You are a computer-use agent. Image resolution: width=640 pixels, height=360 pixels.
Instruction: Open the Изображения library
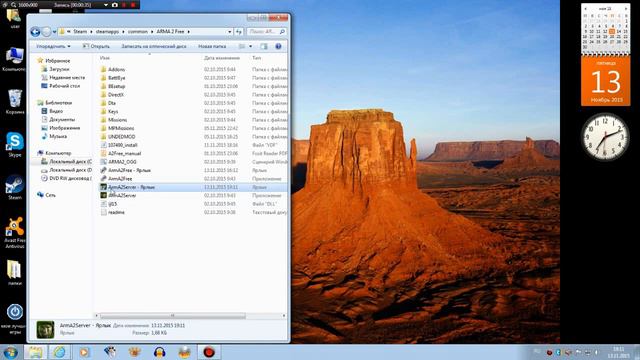(x=64, y=128)
